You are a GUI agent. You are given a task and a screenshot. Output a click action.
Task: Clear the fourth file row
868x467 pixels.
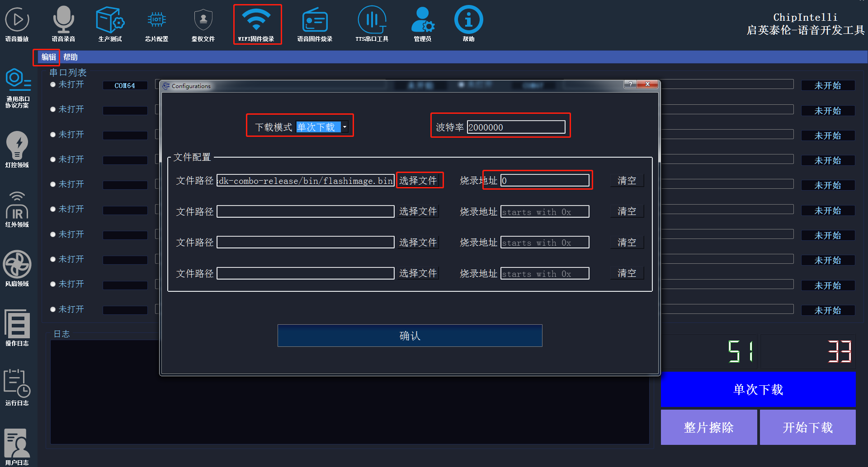click(627, 273)
